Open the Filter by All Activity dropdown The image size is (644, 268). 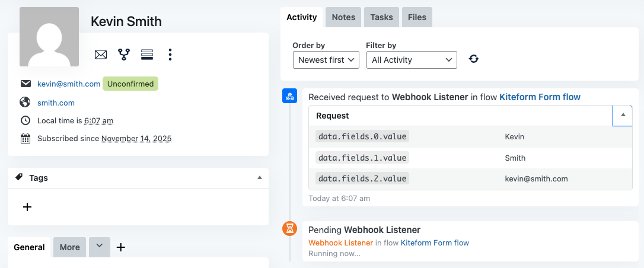412,60
